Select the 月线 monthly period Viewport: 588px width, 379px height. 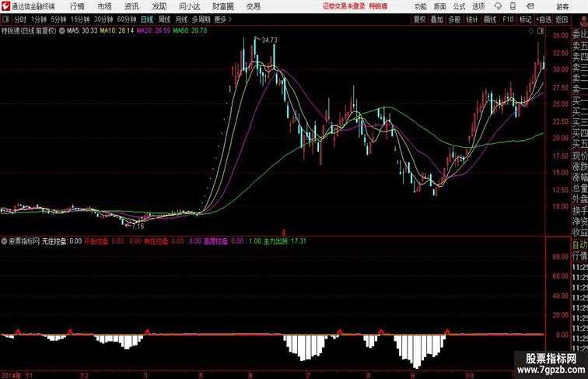(x=181, y=19)
